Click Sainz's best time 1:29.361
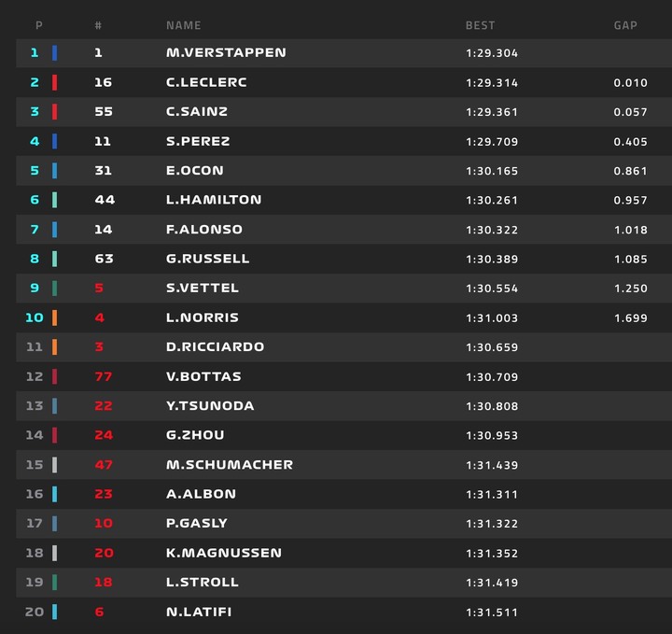The image size is (672, 634). tap(492, 112)
